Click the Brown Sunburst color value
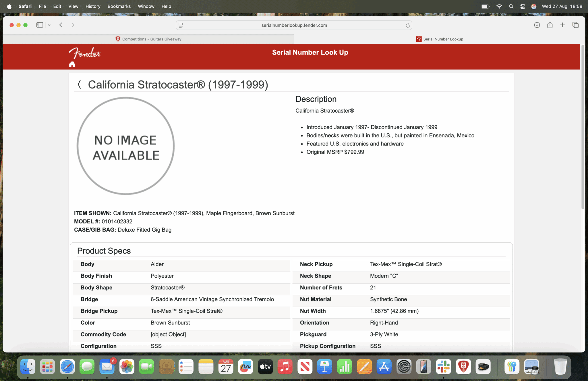The width and height of the screenshot is (588, 381). (170, 323)
